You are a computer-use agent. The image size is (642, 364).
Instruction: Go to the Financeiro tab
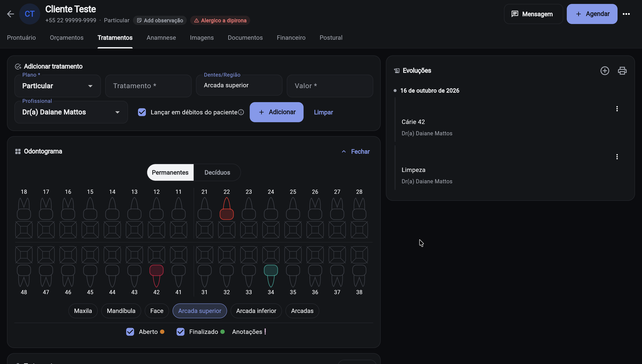tap(291, 38)
